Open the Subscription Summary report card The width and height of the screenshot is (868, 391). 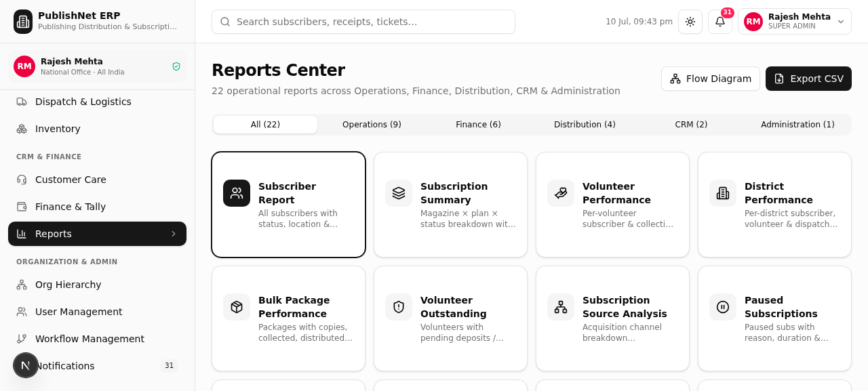pyautogui.click(x=450, y=205)
